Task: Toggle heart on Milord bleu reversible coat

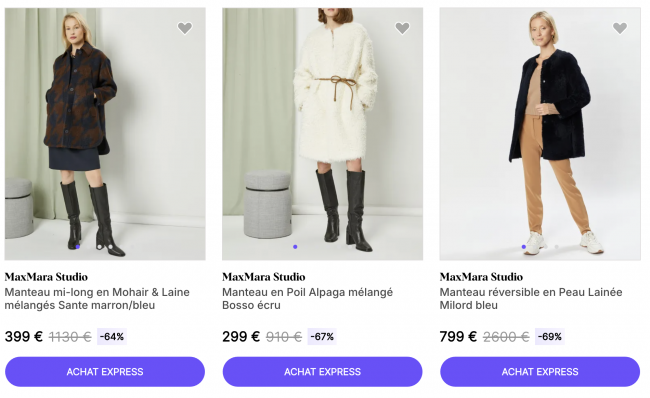Action: point(620,28)
